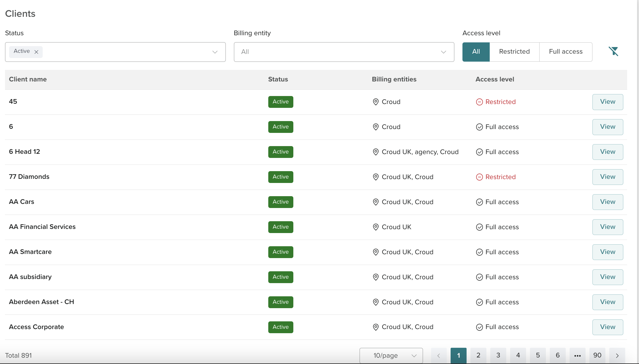Screen dimensions: 639x364
Task: Click location pin icon in Access Corporate row
Action: click(x=375, y=327)
